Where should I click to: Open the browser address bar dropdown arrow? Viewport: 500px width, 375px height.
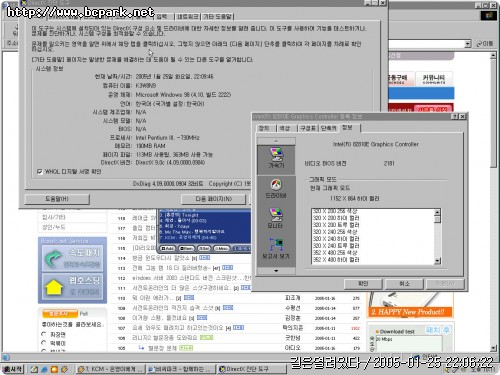468,44
